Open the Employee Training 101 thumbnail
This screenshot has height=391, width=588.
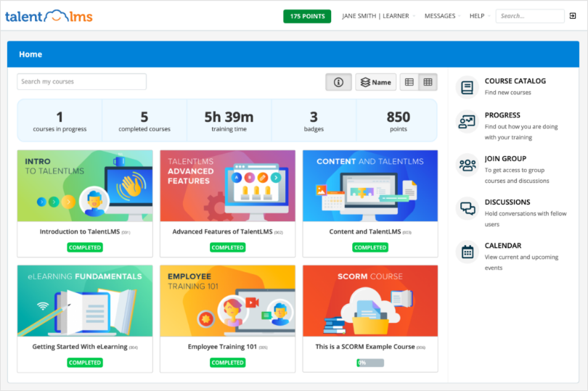[x=227, y=300]
